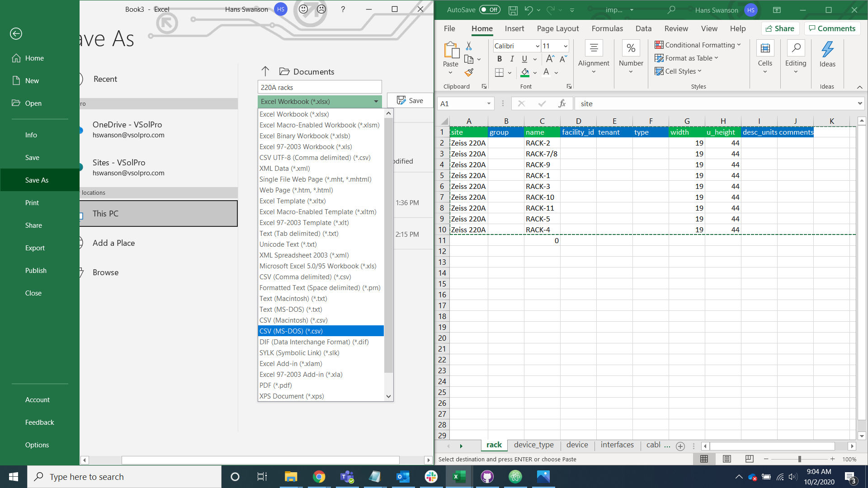Insert function fx icon

point(562,103)
